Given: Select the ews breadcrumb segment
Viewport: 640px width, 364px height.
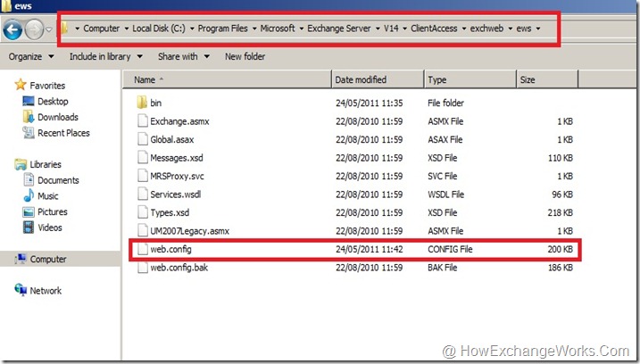Looking at the screenshot, I should click(523, 29).
